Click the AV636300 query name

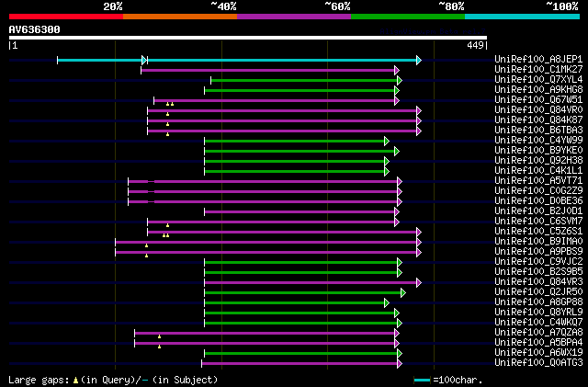[35, 29]
